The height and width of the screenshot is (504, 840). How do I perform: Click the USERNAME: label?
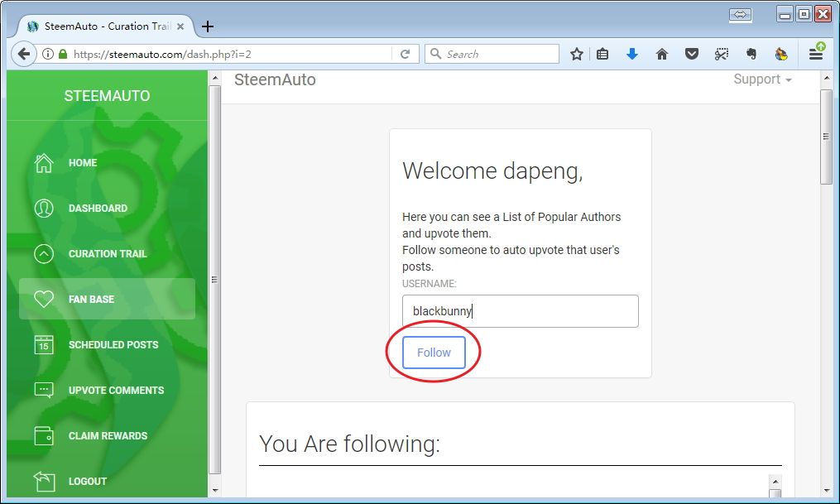[430, 284]
